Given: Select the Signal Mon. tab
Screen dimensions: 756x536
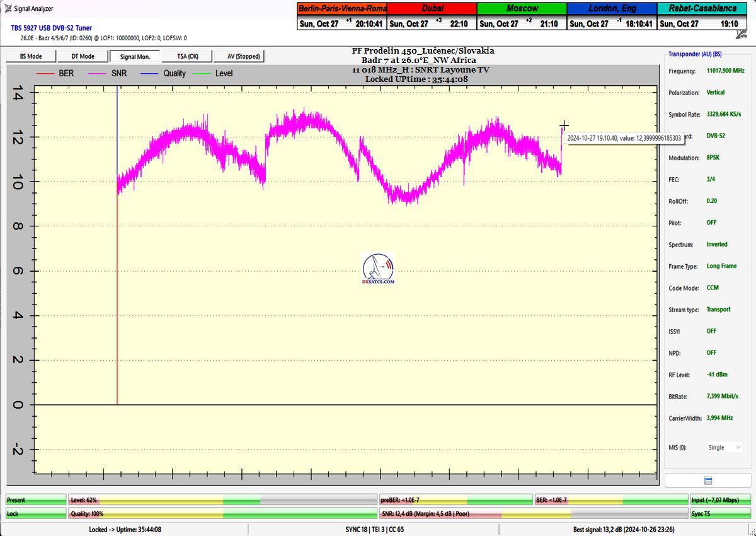Looking at the screenshot, I should 135,56.
